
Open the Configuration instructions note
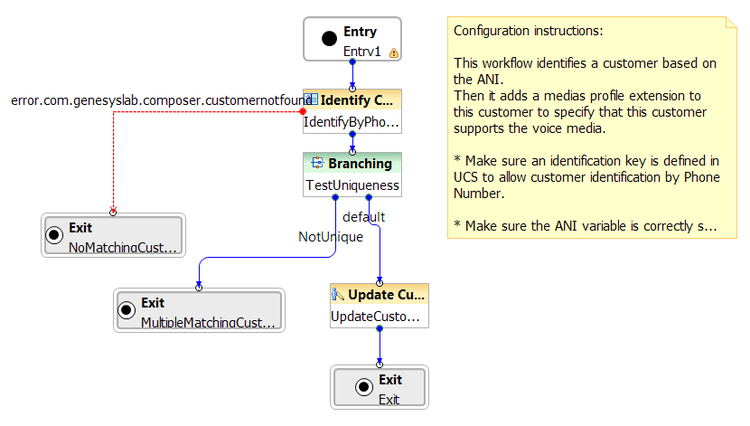click(x=592, y=128)
